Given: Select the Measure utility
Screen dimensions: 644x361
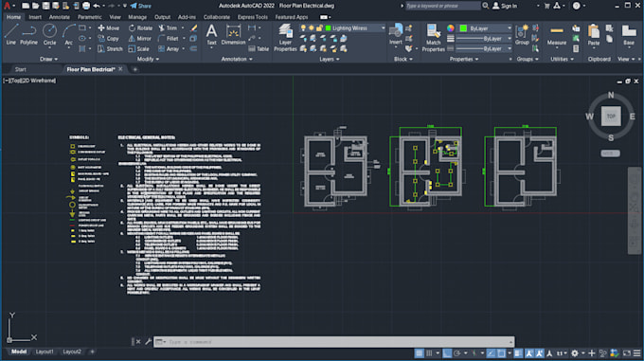Looking at the screenshot, I should pyautogui.click(x=557, y=35).
